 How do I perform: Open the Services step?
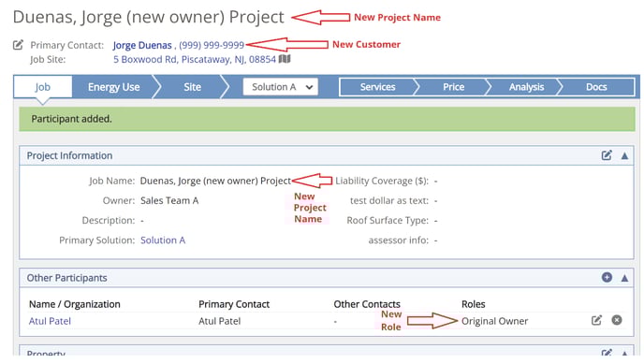click(x=377, y=87)
